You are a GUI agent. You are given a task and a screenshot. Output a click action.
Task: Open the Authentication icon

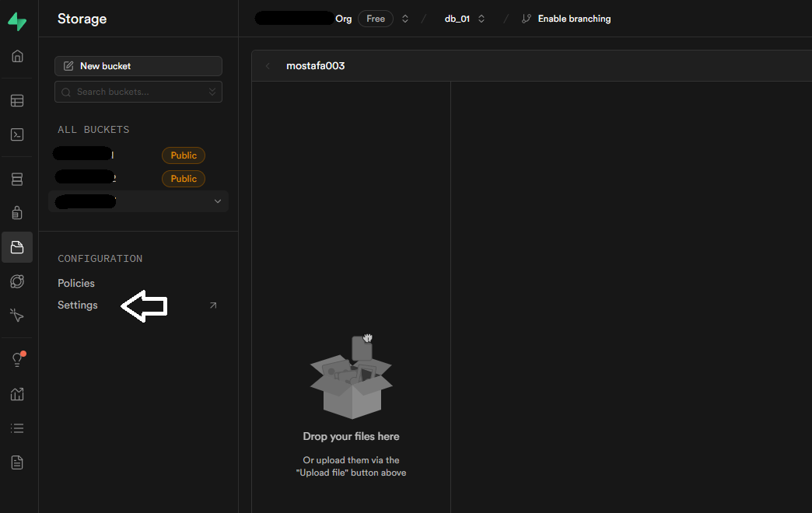point(17,212)
